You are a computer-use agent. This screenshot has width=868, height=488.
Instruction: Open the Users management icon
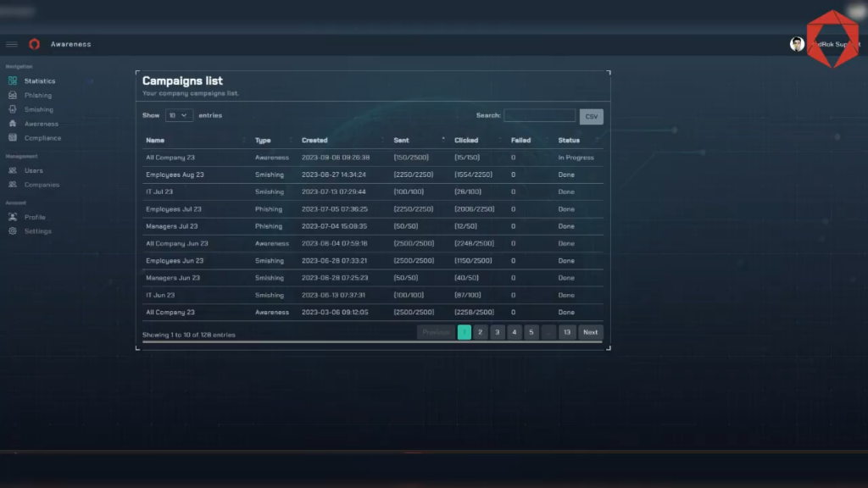pyautogui.click(x=13, y=170)
